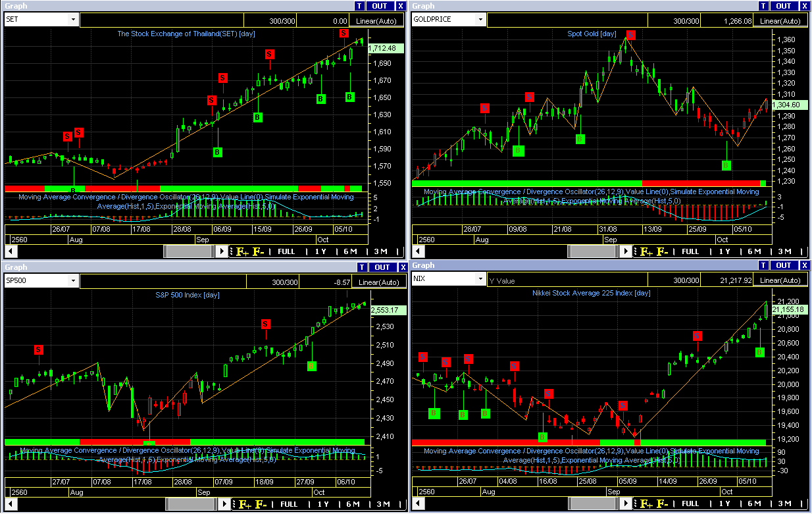Open the GOLDPRICE symbol dropdown arrow
812x514 pixels.
click(480, 20)
